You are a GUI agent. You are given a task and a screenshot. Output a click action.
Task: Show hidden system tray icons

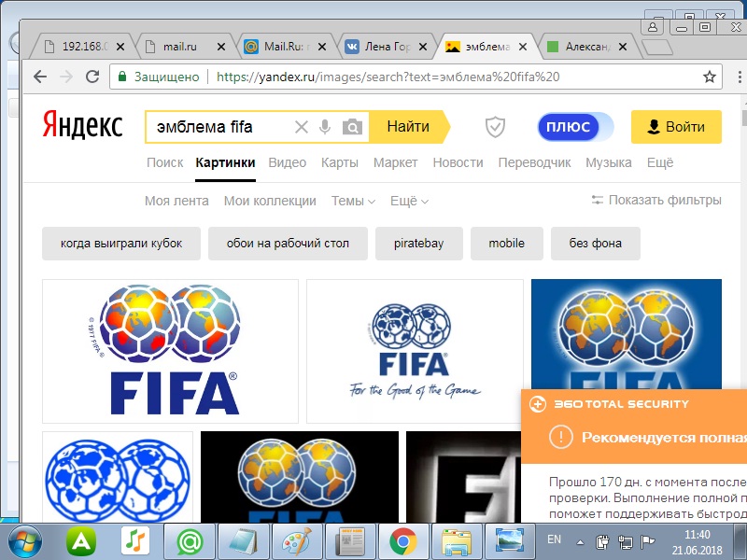(x=580, y=541)
